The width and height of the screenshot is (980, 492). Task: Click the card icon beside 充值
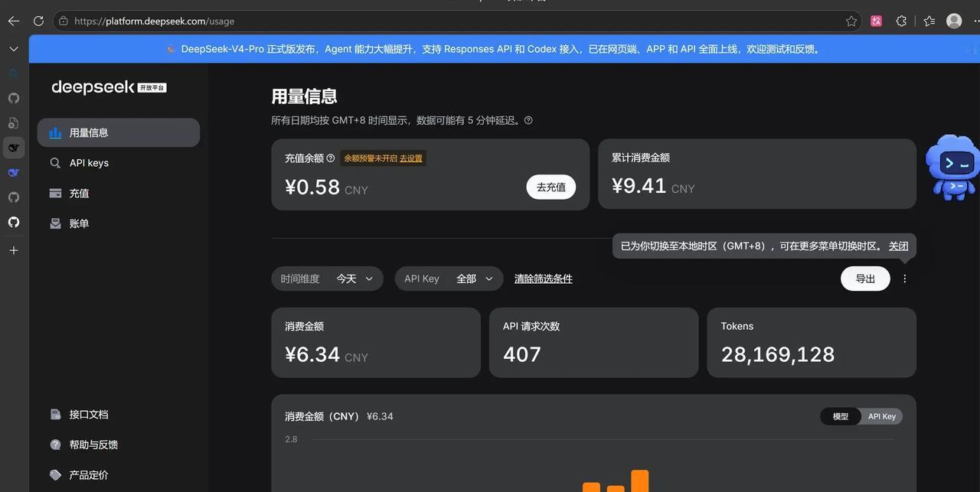click(55, 194)
